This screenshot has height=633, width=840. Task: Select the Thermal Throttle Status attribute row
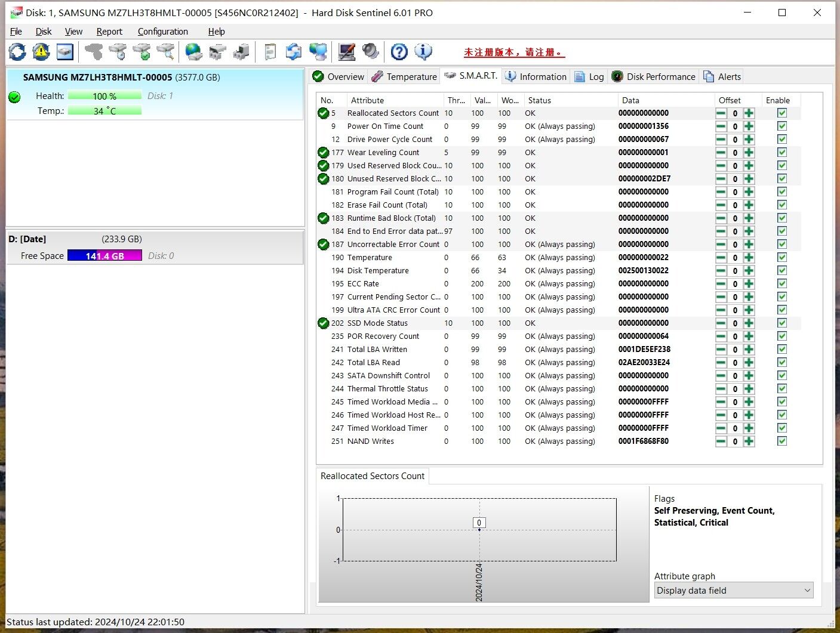[558, 388]
